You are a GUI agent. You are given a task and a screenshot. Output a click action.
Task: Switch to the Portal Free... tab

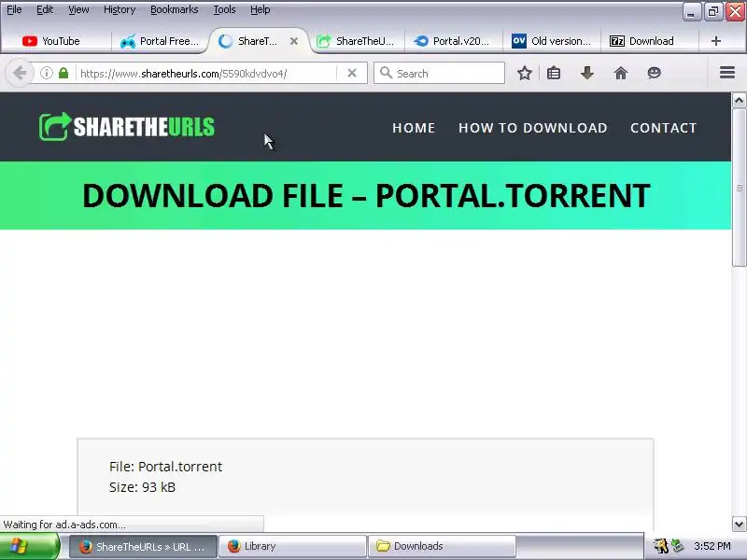click(160, 41)
